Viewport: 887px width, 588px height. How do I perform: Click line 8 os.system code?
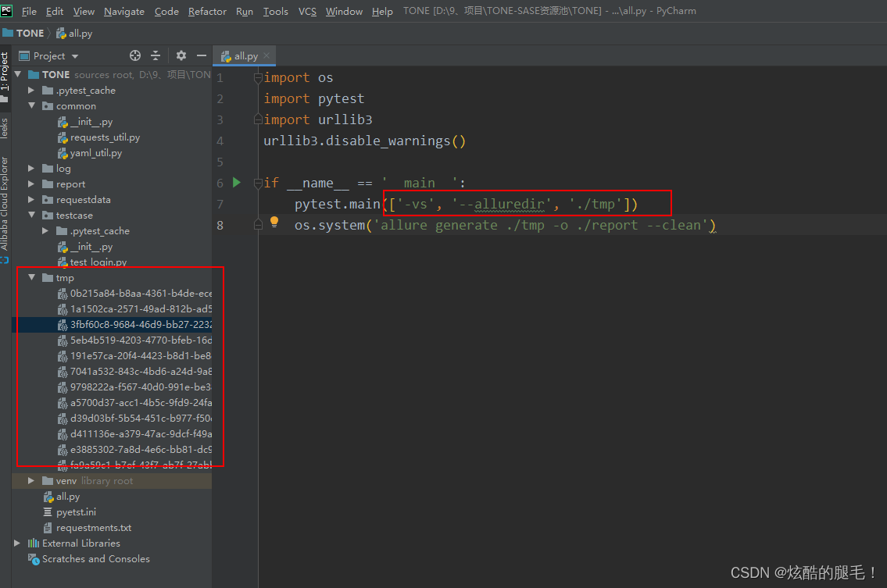pos(505,225)
